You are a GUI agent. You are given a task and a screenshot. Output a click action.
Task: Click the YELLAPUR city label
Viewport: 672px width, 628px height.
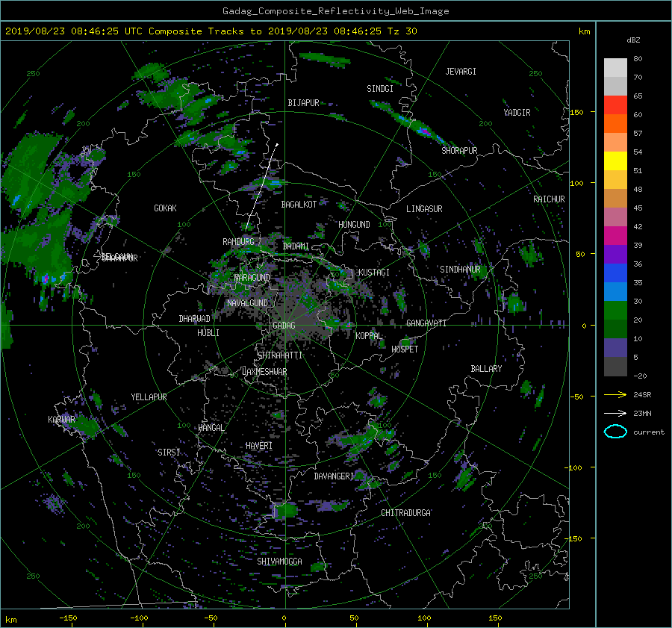click(x=149, y=397)
